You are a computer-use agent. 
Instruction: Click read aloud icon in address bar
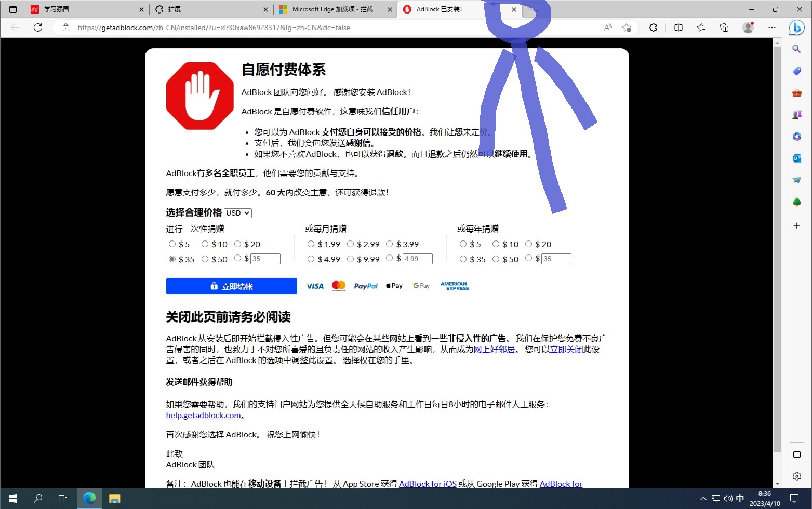tap(608, 28)
